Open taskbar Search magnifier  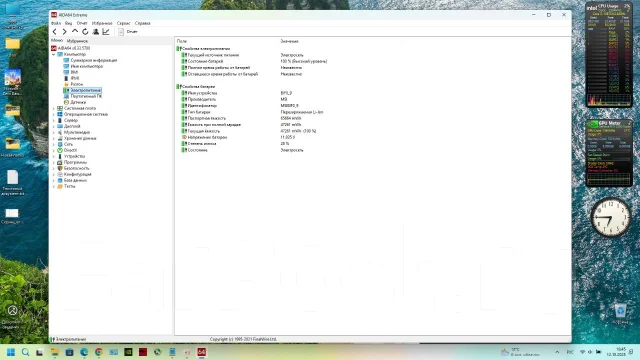coord(25,352)
